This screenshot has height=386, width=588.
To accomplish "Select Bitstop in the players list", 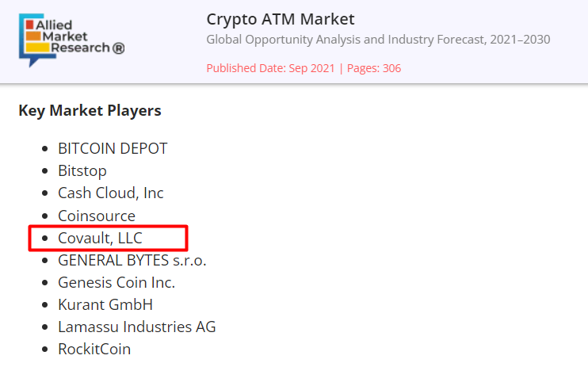I will pyautogui.click(x=82, y=171).
